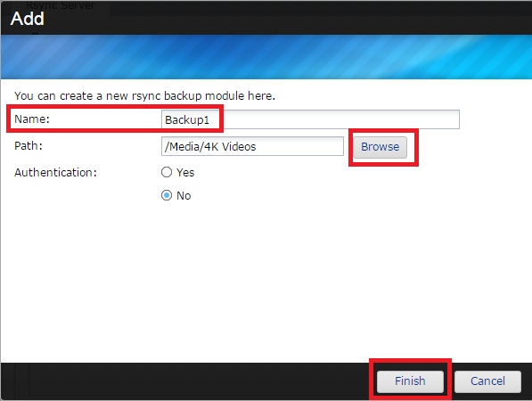Click the Path: label
The width and height of the screenshot is (532, 401).
29,146
